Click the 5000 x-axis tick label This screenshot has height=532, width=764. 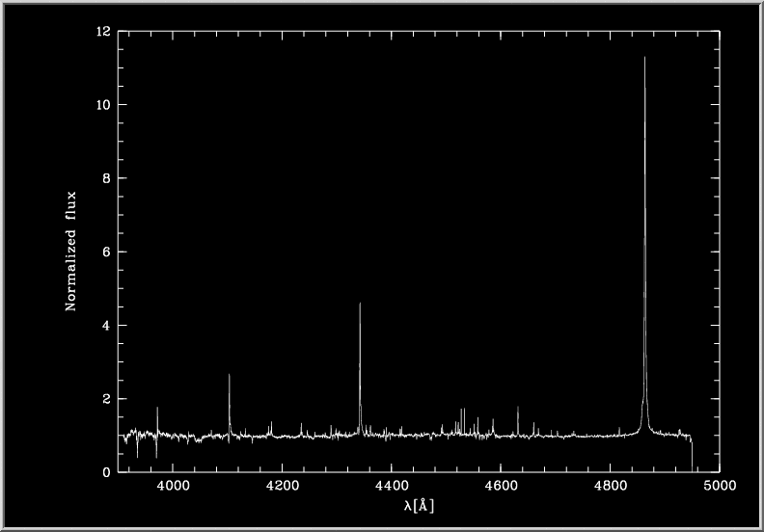point(720,488)
